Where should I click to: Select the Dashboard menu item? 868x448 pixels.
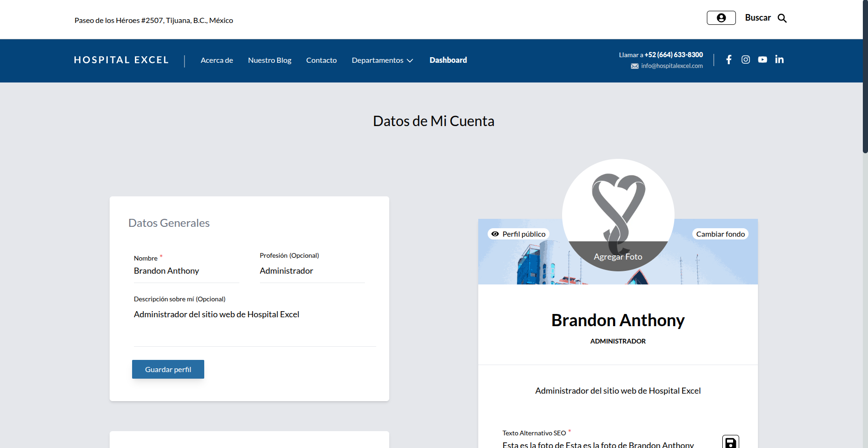(x=448, y=60)
